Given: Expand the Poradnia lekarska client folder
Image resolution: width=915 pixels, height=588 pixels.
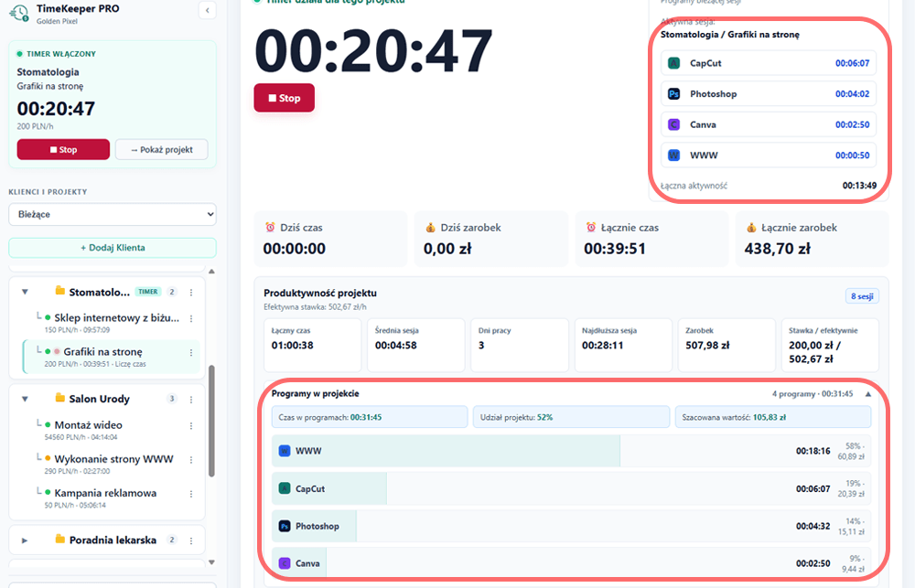Looking at the screenshot, I should point(25,540).
